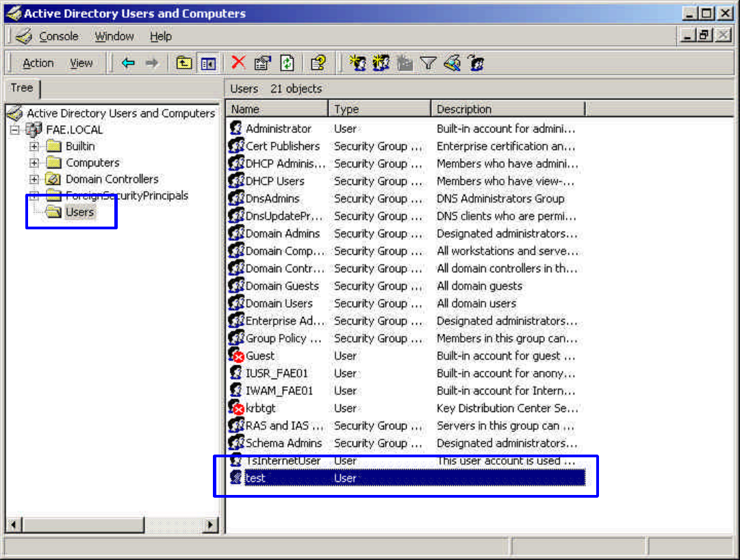Open the toolbar Help question mark icon
740x560 pixels.
(318, 63)
